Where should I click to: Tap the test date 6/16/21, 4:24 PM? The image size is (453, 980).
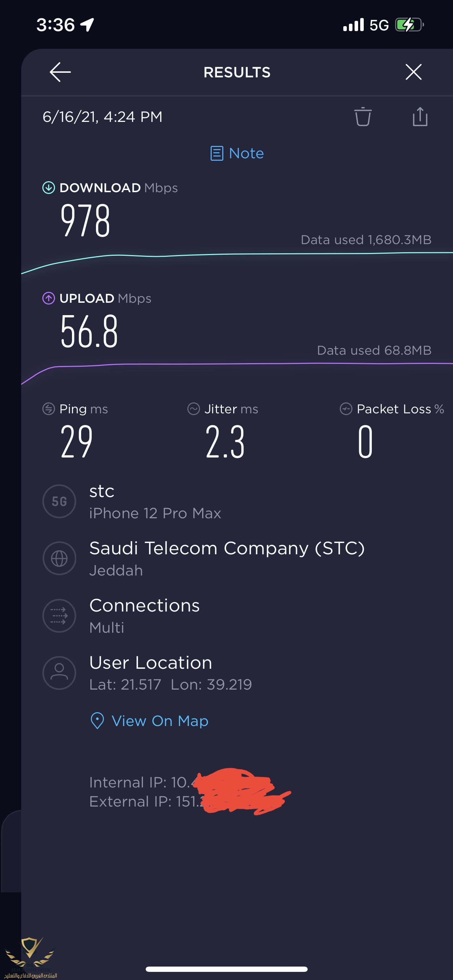103,117
